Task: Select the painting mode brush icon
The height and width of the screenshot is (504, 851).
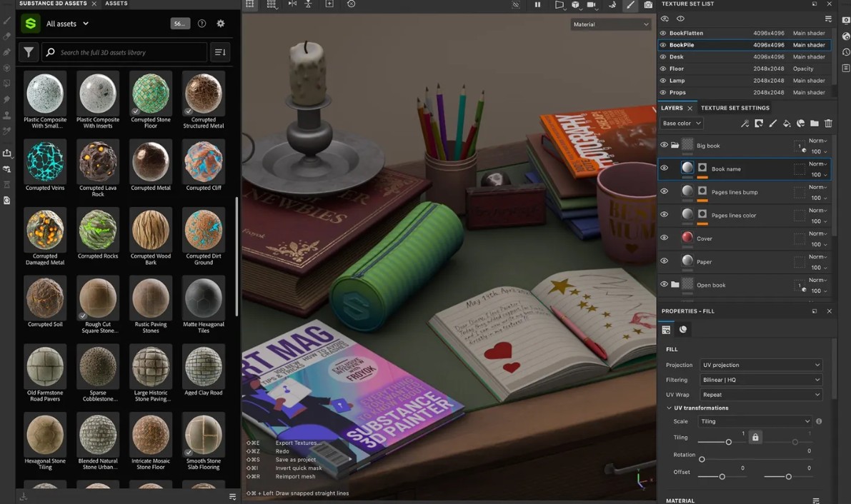Action: click(x=630, y=4)
